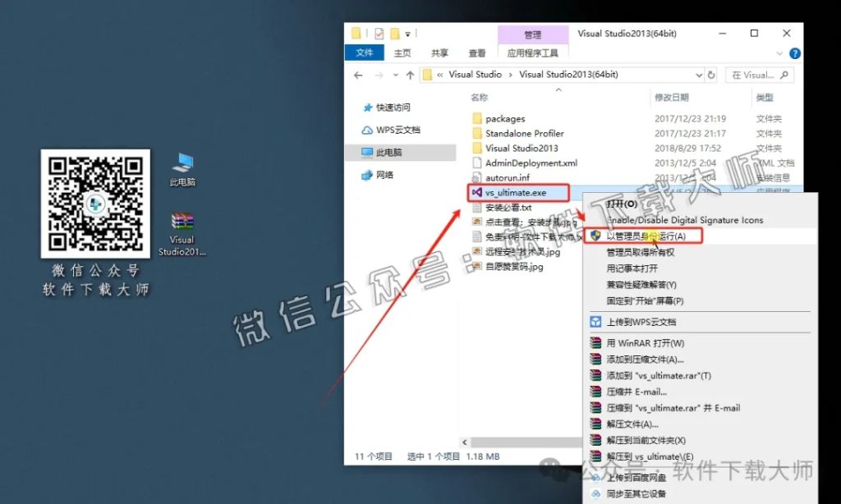Viewport: 841px width, 504px height.
Task: Open the recent locations dropdown arrow
Action: pos(395,75)
